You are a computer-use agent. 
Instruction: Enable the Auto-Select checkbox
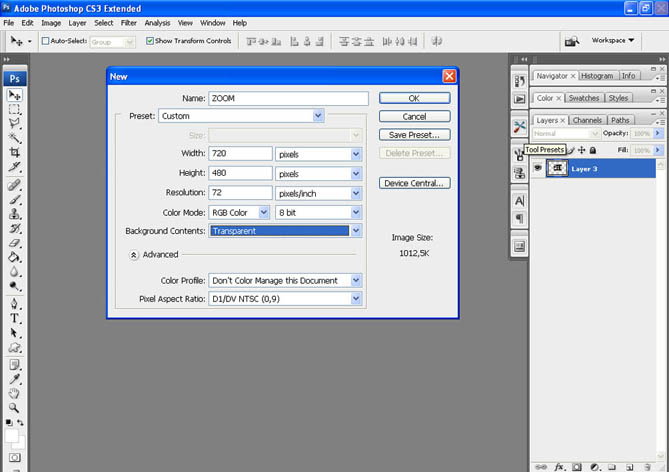tap(46, 41)
